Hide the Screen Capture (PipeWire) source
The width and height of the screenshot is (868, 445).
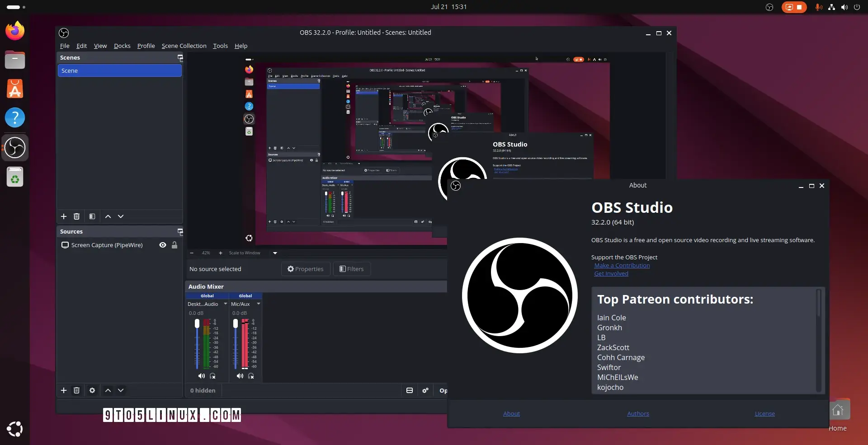163,245
